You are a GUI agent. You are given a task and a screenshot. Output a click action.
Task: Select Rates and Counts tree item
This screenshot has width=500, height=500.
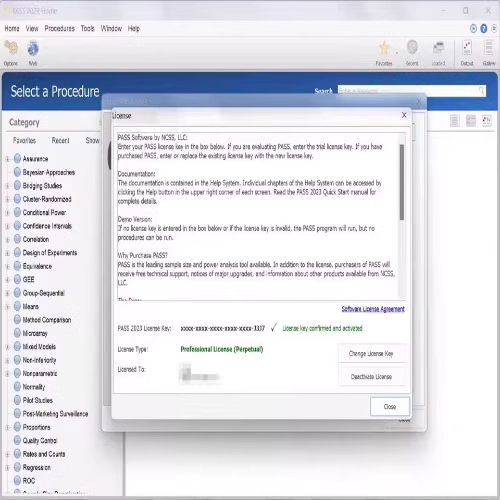click(44, 454)
